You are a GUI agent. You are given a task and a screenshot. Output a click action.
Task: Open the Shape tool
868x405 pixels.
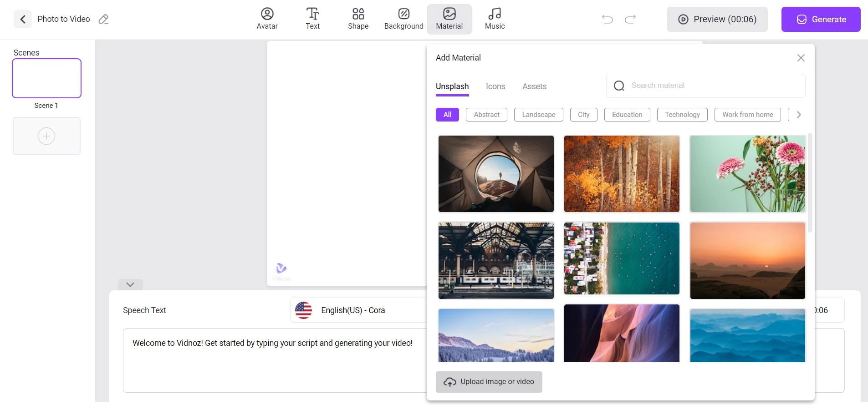[x=358, y=19]
